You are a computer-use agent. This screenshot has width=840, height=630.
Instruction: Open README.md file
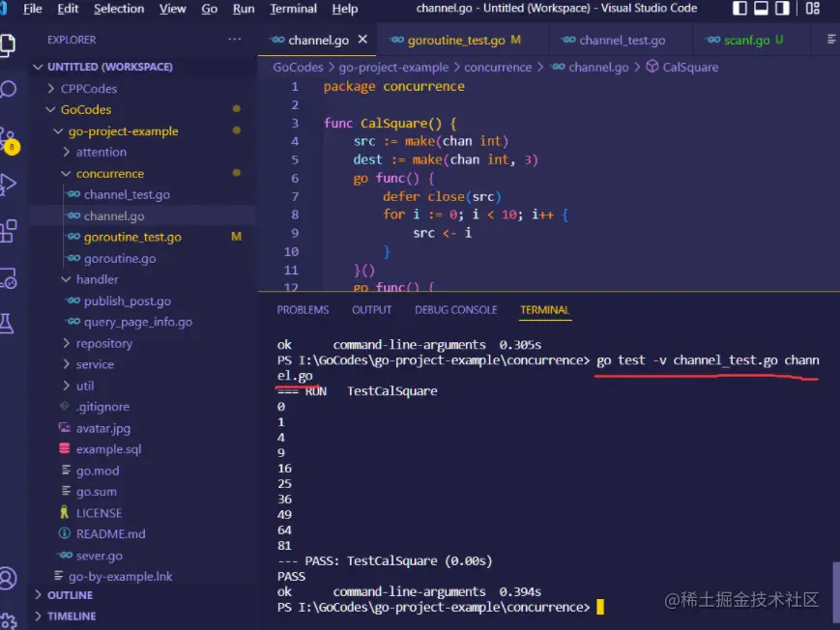[x=110, y=534]
